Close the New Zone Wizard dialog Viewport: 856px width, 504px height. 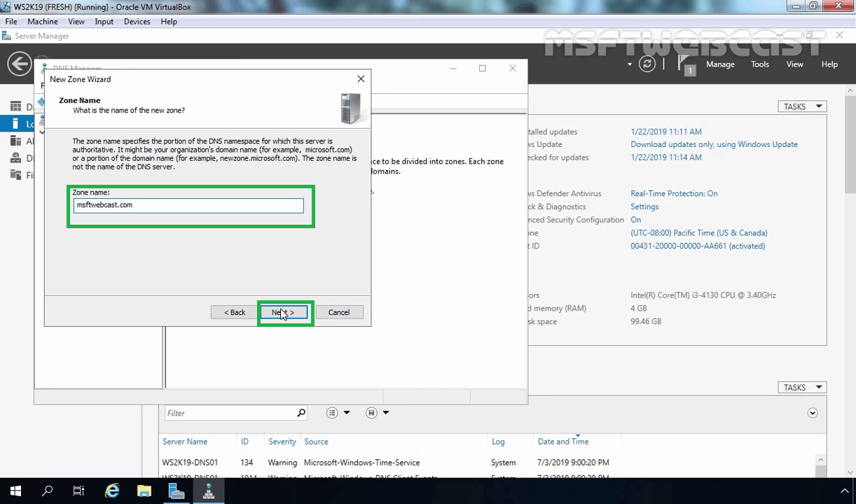(x=361, y=79)
